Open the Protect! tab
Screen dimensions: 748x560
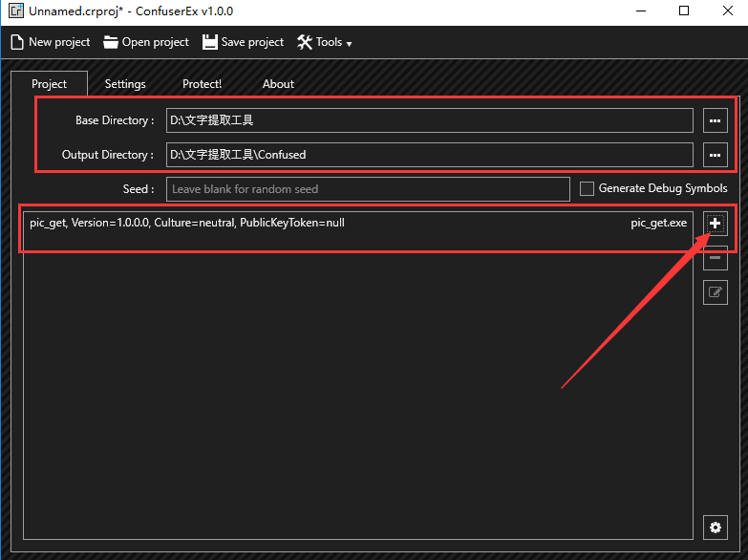click(202, 84)
